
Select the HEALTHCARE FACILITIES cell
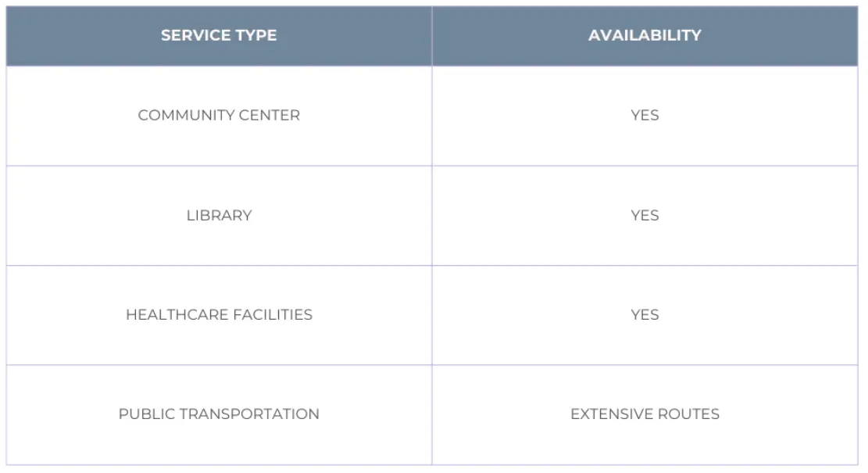pos(219,314)
